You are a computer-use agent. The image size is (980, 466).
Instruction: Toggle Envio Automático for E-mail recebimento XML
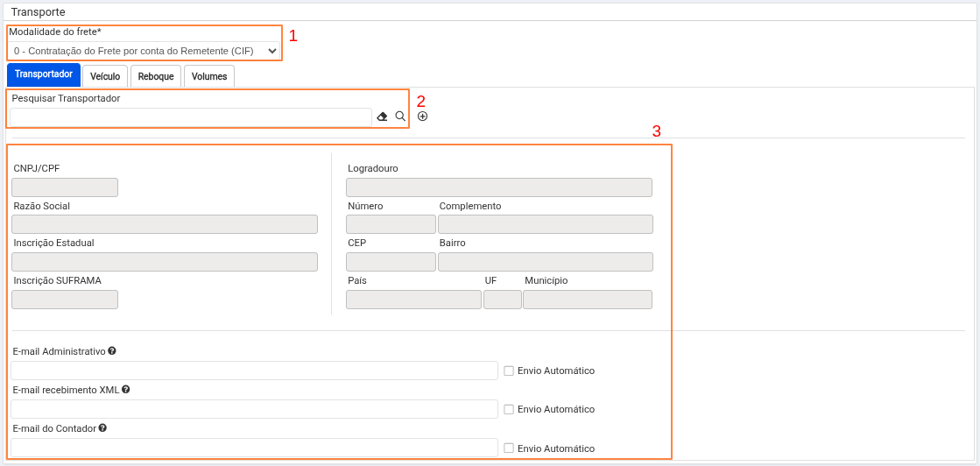point(509,409)
